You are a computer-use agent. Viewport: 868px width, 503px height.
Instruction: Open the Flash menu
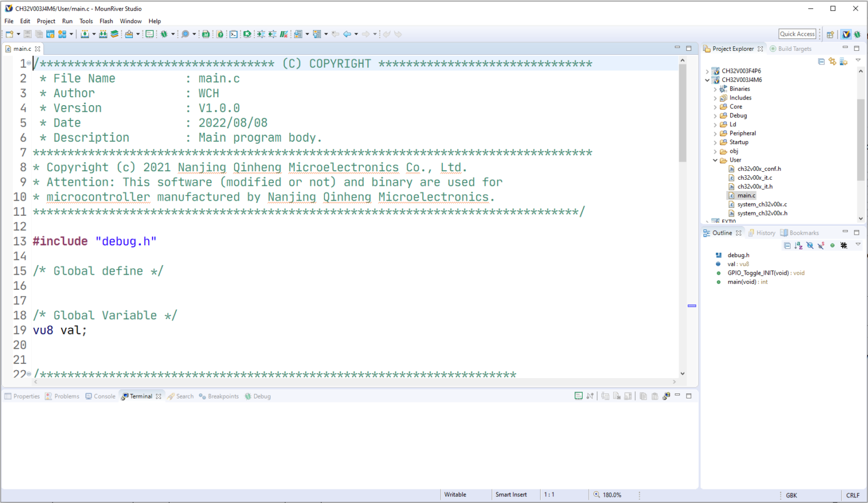[x=106, y=21]
